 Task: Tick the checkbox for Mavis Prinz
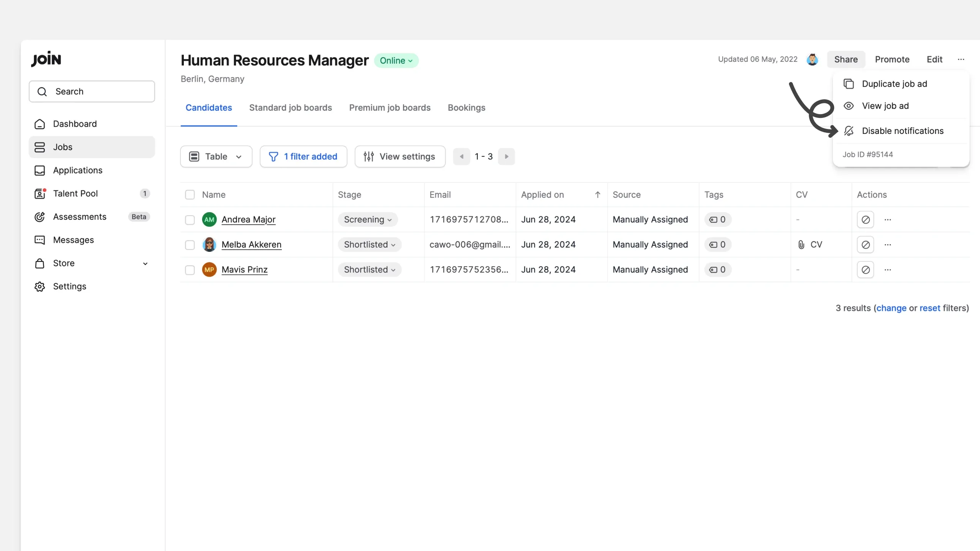click(x=190, y=270)
